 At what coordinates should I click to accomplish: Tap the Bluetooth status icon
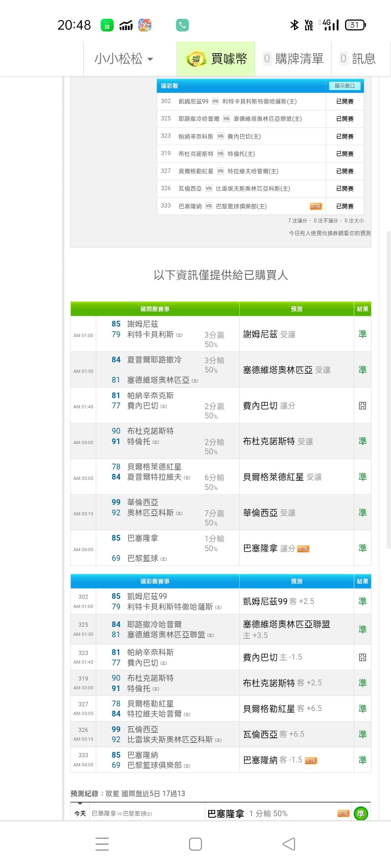tap(294, 25)
